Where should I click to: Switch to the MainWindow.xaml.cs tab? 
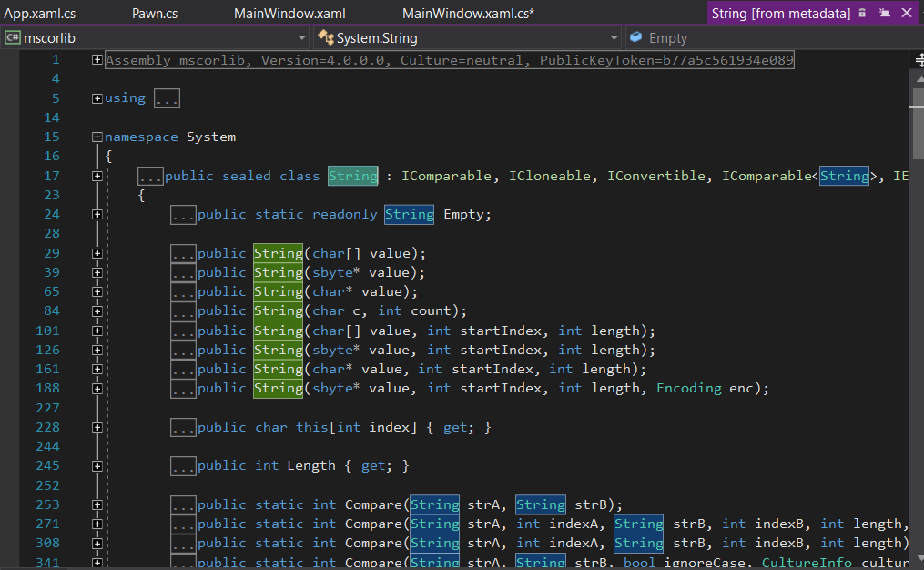pos(468,13)
